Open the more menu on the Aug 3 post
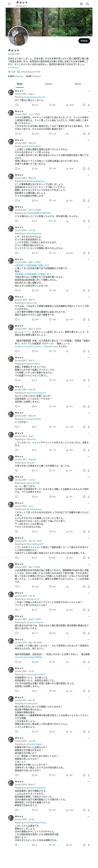 (89, 91)
